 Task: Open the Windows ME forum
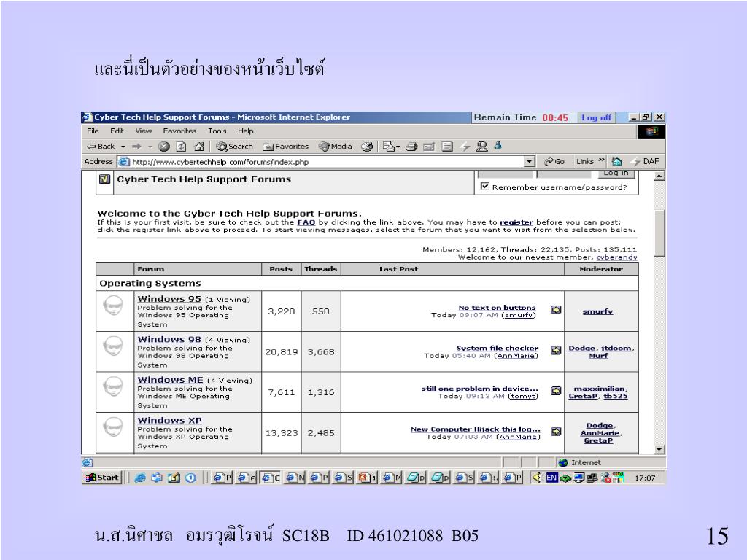[170, 379]
